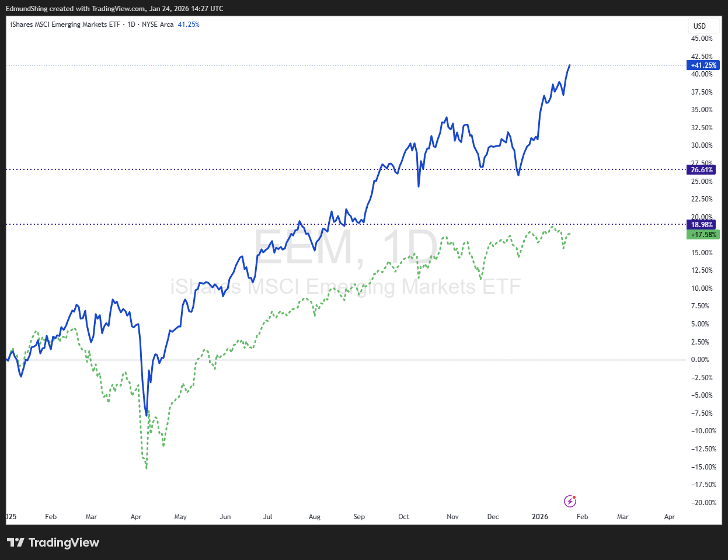The height and width of the screenshot is (560, 728).
Task: Click the -5.00% axis label
Action: pos(701,395)
